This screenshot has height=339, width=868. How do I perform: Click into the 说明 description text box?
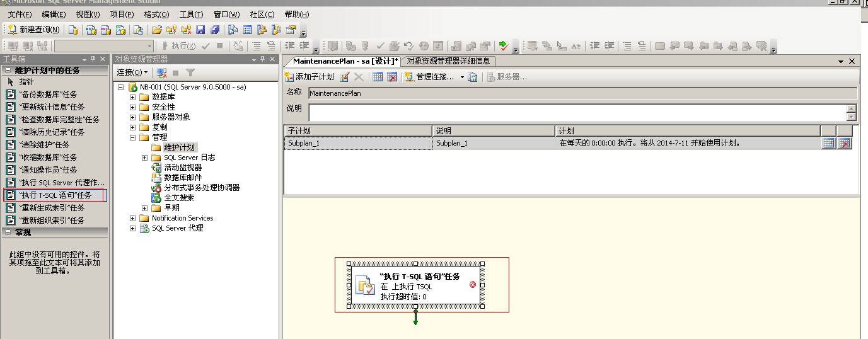(x=577, y=112)
